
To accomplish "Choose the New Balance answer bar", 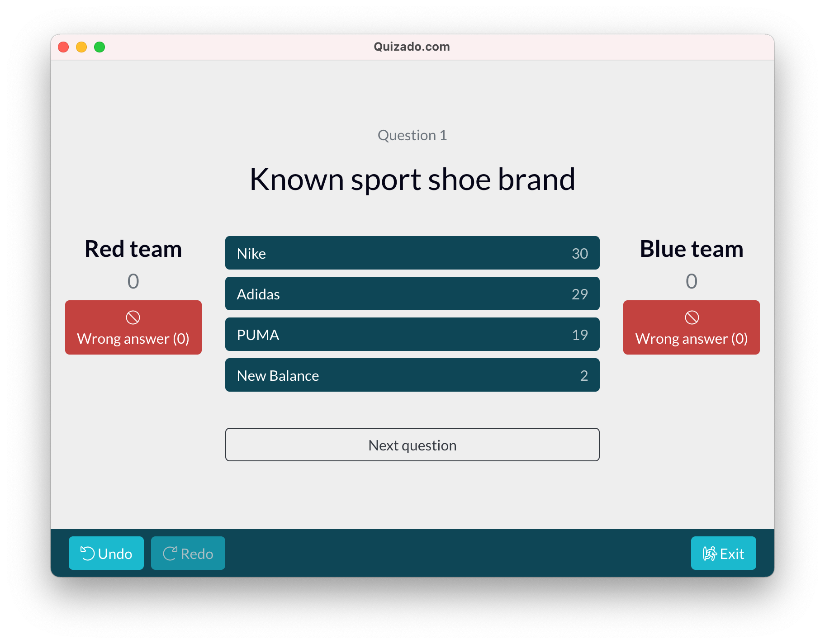I will pos(412,375).
